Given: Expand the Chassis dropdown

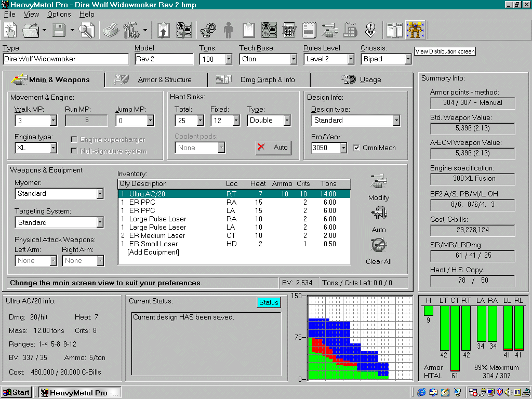Looking at the screenshot, I should click(408, 59).
